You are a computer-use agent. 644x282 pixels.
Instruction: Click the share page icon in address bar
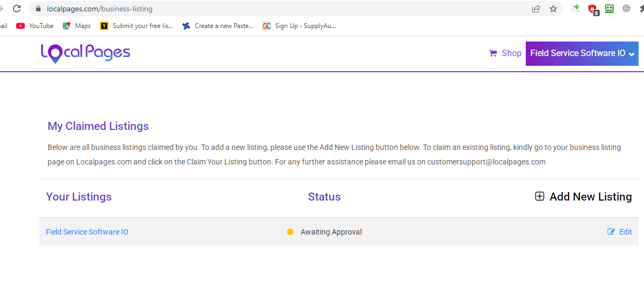tap(536, 9)
